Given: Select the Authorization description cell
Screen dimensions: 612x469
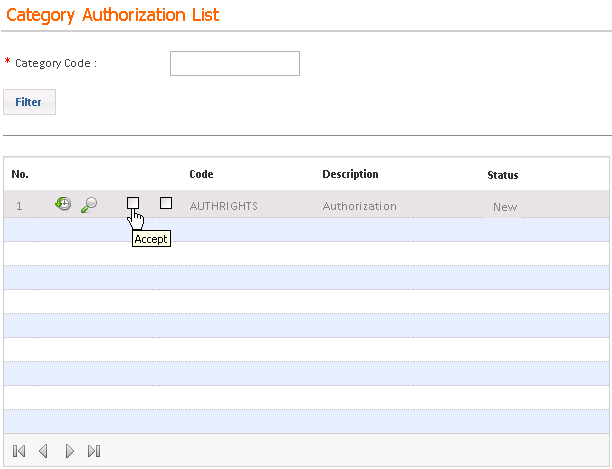Looking at the screenshot, I should pos(359,206).
